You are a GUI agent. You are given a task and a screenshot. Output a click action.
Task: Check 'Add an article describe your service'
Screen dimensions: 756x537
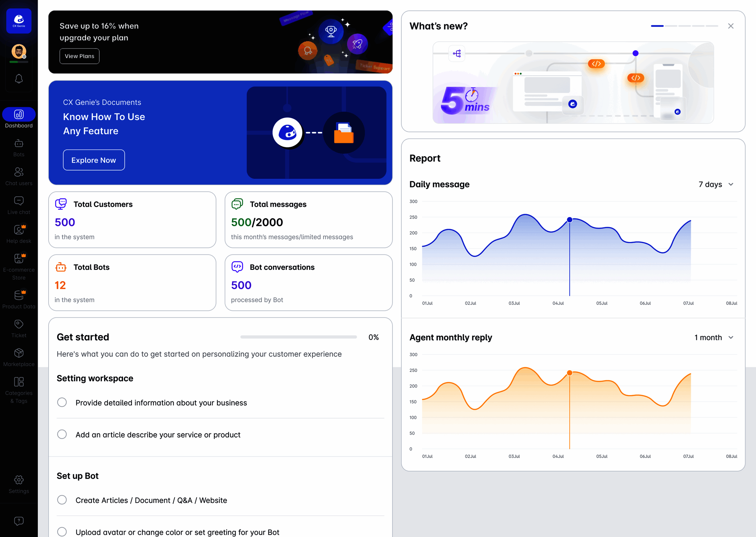click(x=62, y=434)
